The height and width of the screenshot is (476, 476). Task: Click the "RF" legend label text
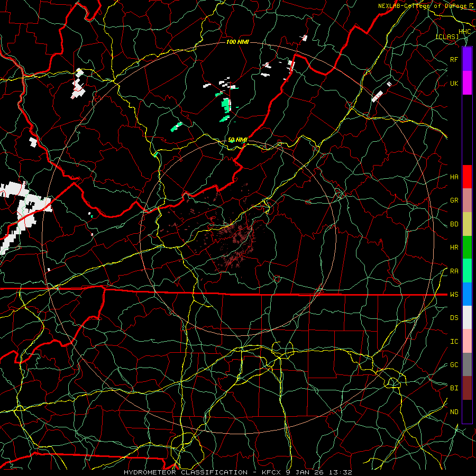click(x=454, y=59)
